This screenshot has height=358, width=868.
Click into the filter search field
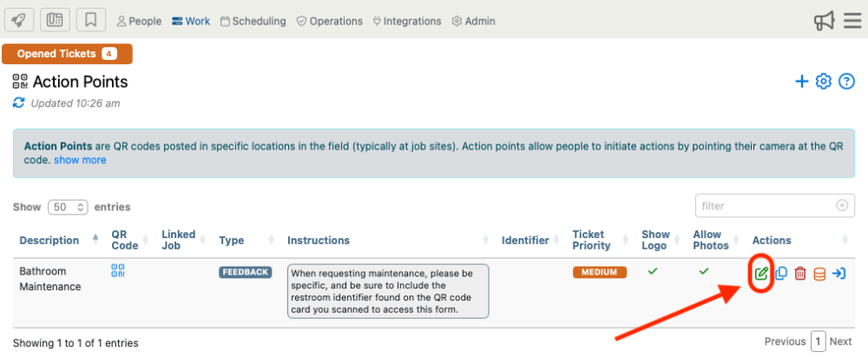(x=766, y=206)
